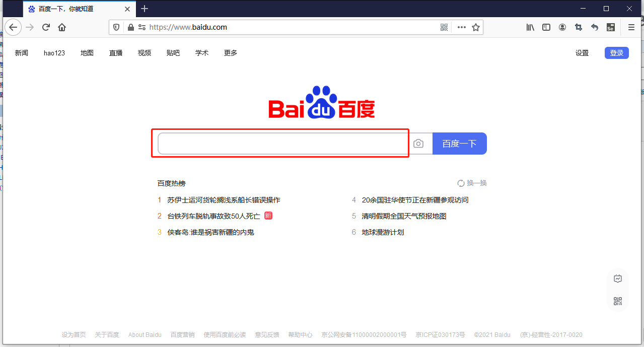The width and height of the screenshot is (644, 347).
Task: Open hot item 侠客岛:谁是祸害新疆的内鬼
Action: tap(210, 232)
